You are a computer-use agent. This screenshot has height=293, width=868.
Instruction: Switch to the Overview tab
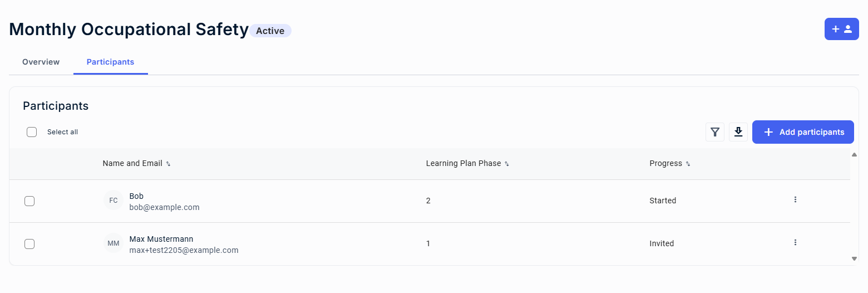41,62
